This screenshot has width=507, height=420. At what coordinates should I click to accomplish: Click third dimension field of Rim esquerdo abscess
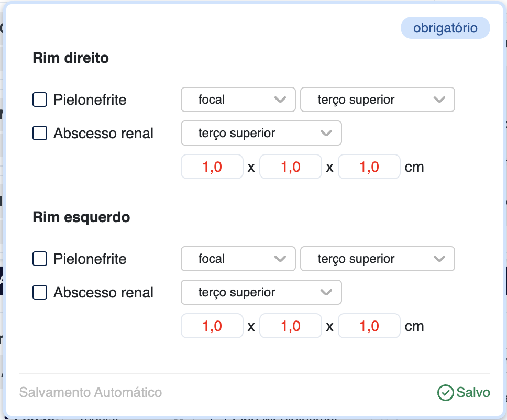pos(369,326)
